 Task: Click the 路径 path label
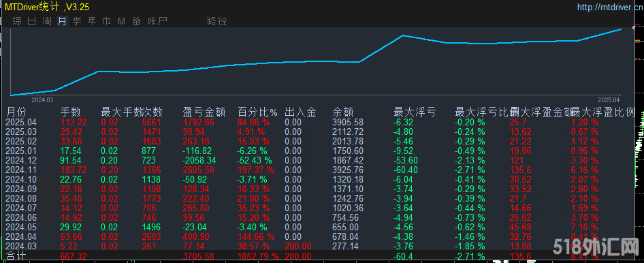(217, 21)
